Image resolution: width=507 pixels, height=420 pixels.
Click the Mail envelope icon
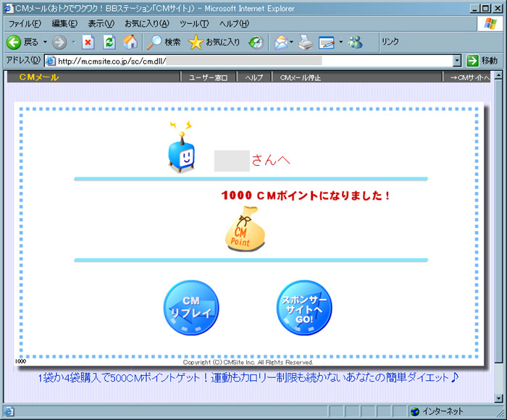pyautogui.click(x=281, y=42)
